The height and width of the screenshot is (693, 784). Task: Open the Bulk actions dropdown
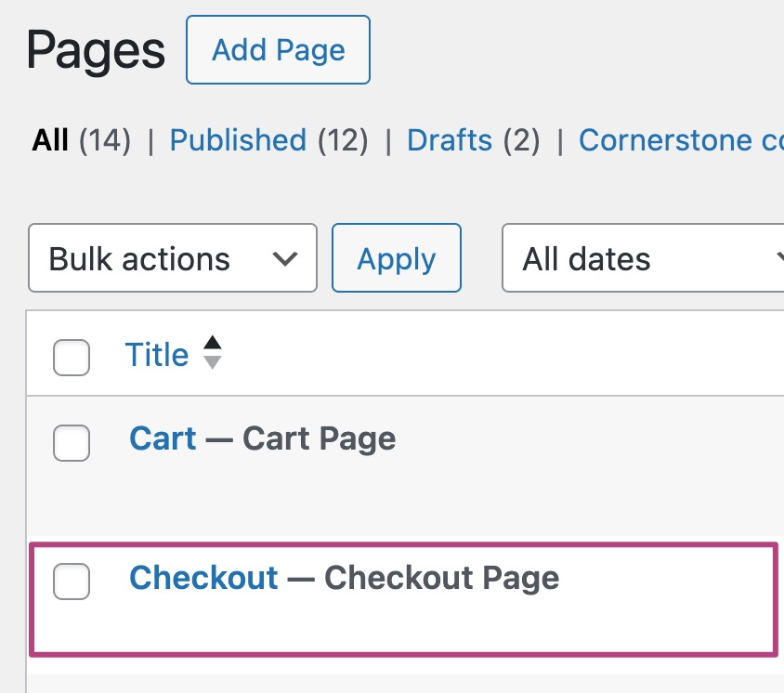(x=173, y=258)
